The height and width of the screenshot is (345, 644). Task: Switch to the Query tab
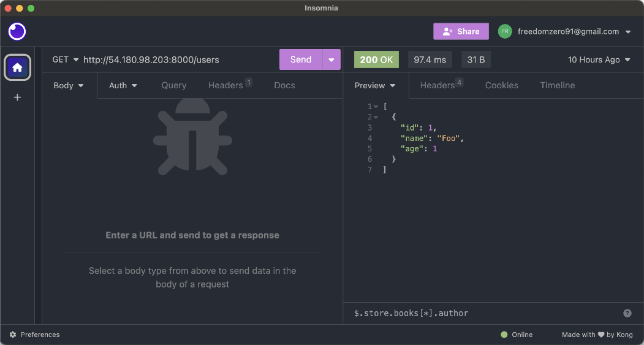coord(174,85)
